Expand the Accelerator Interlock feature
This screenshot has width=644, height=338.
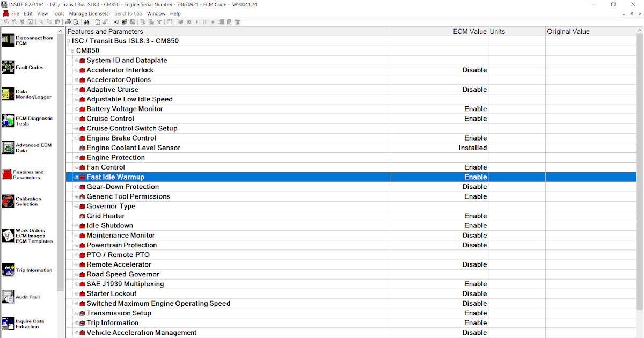coord(77,70)
